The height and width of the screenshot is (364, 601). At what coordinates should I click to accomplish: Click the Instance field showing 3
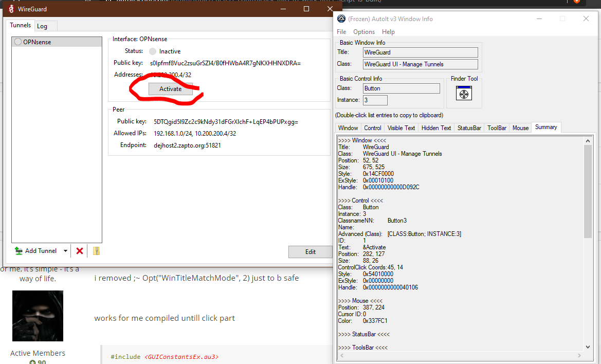coord(375,100)
